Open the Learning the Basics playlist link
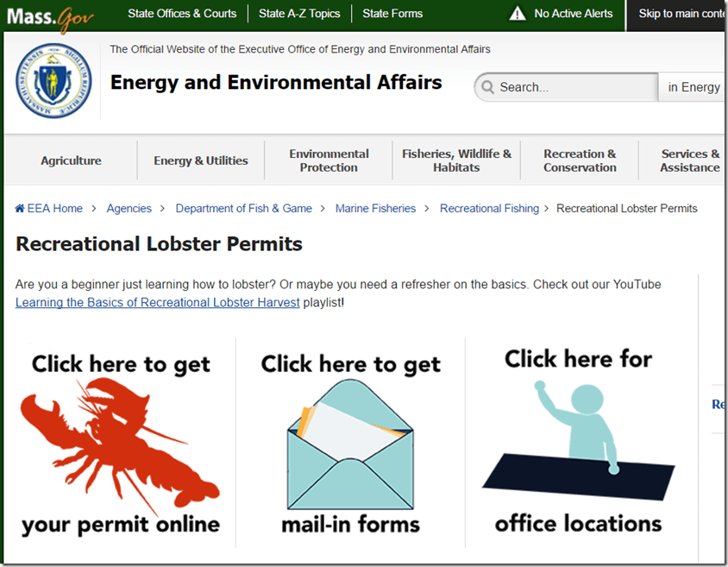728x567 pixels. (x=158, y=303)
